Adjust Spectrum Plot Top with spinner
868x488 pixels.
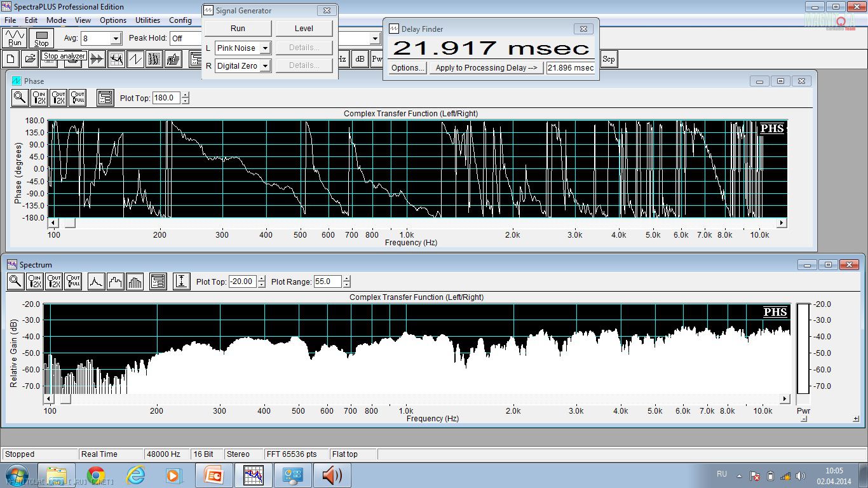point(261,281)
